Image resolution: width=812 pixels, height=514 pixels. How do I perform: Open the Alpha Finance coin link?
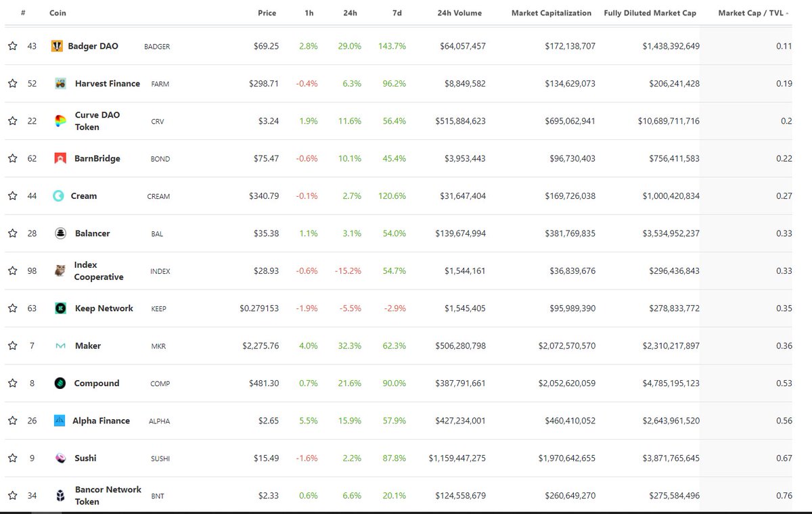coord(101,421)
